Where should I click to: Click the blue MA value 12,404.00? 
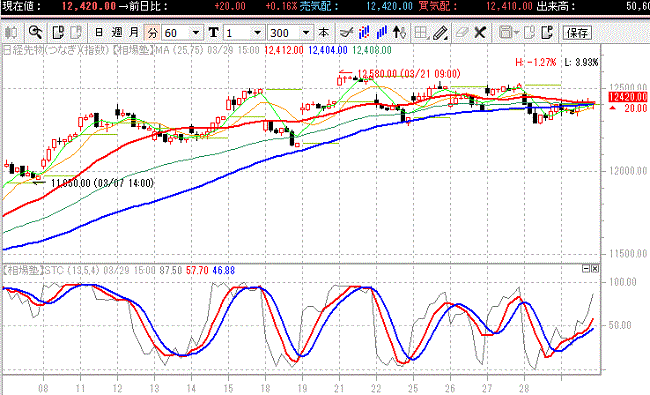[328, 51]
